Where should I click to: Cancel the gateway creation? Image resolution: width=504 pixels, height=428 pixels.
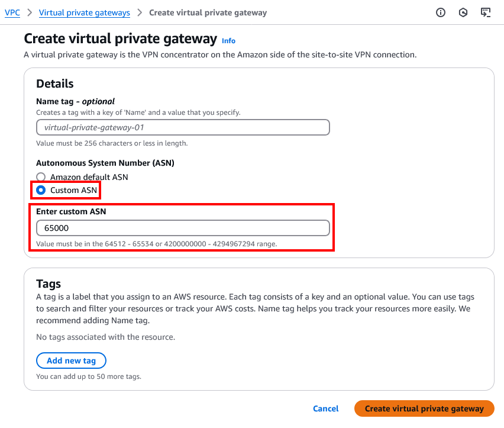[x=326, y=408]
